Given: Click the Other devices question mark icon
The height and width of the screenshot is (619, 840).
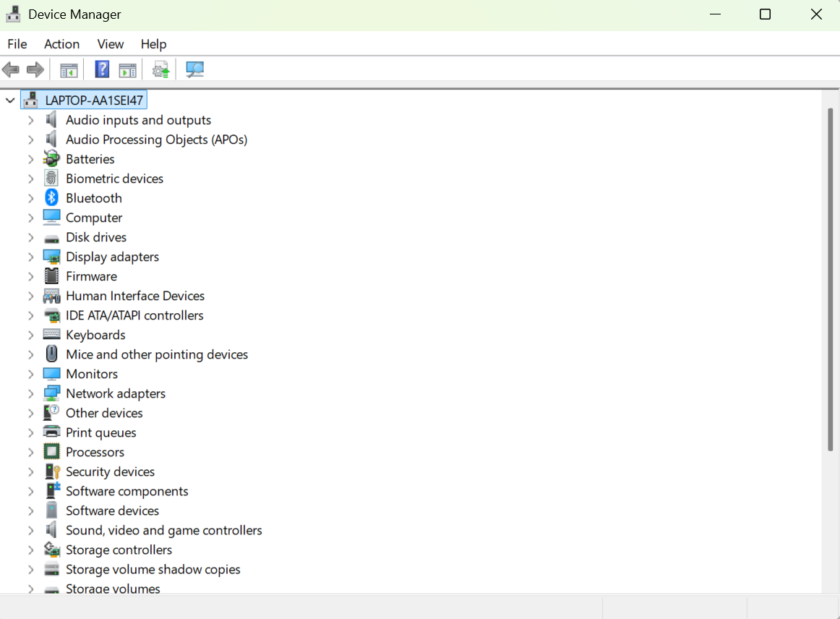Looking at the screenshot, I should tap(51, 413).
